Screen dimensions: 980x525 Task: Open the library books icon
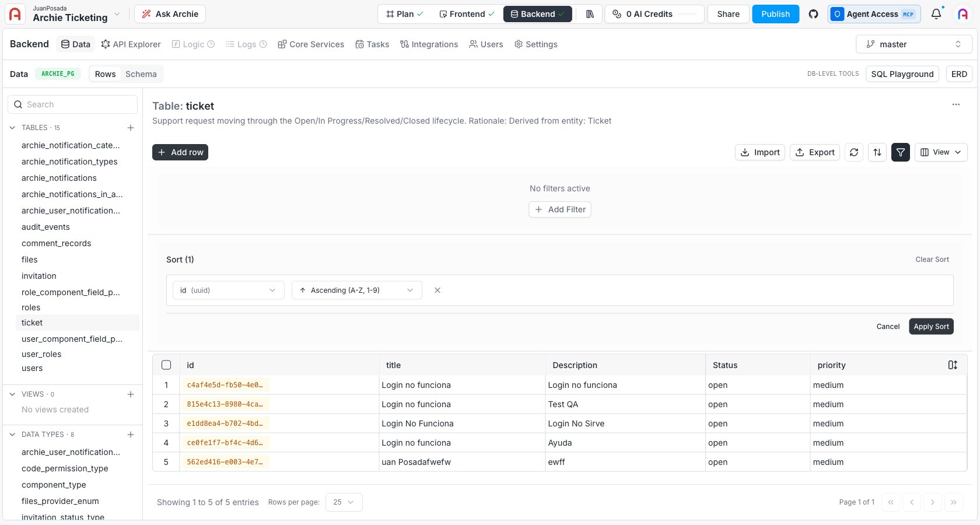590,14
